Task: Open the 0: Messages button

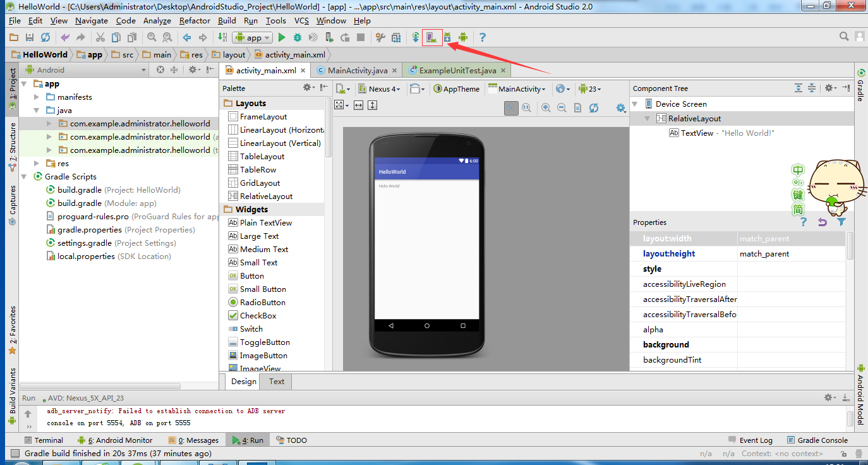Action: tap(193, 440)
